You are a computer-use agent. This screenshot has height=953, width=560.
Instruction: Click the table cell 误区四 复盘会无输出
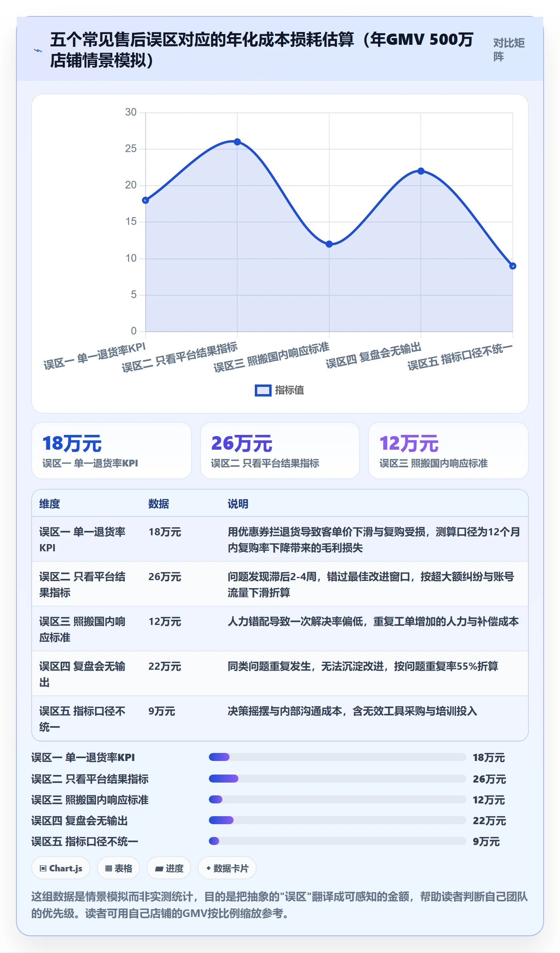82,674
